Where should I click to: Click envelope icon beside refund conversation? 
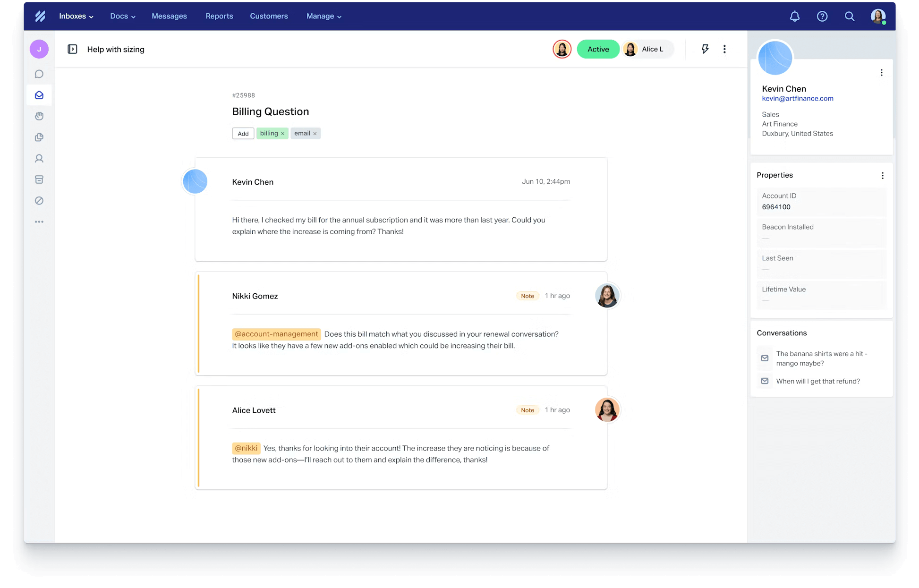point(765,381)
